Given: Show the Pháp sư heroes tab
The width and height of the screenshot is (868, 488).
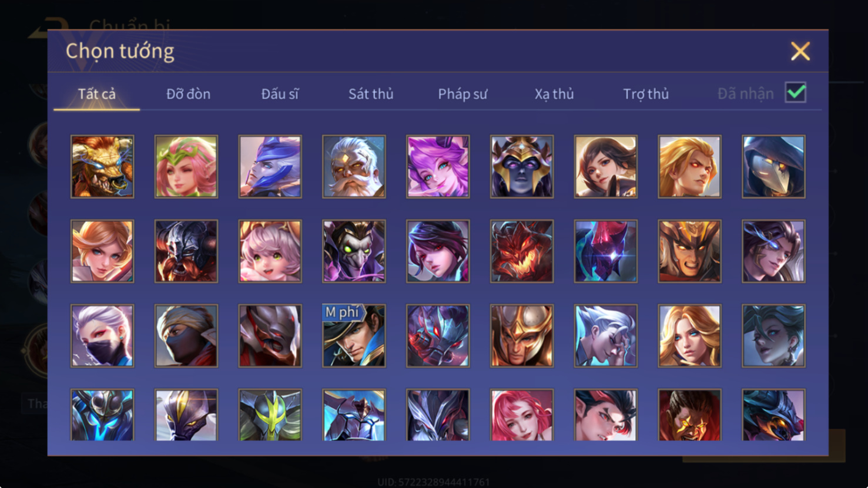Looking at the screenshot, I should coord(463,94).
